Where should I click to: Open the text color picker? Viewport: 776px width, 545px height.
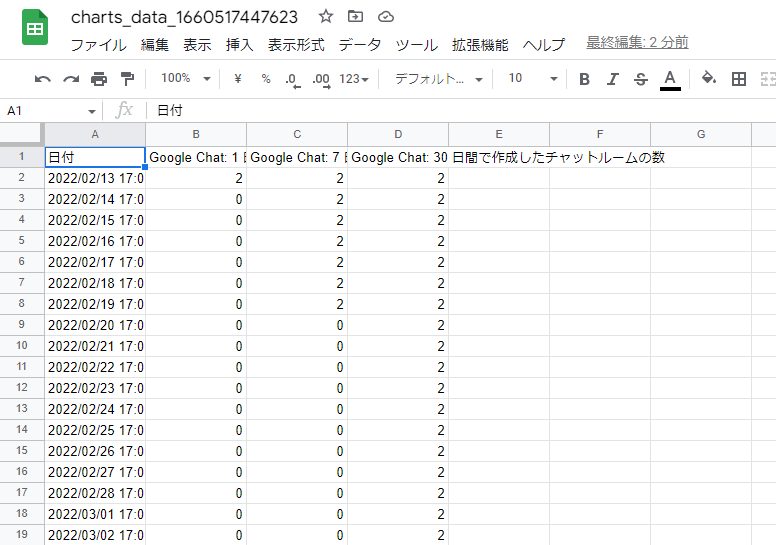coord(670,80)
